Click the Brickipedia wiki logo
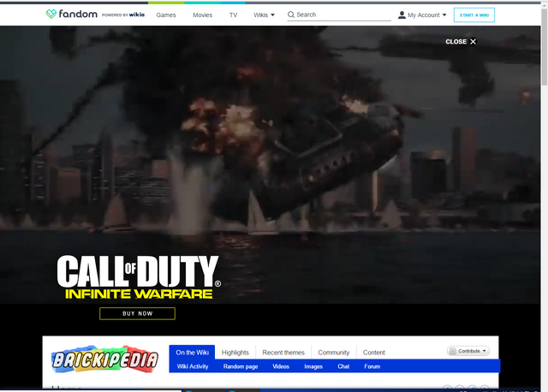Screen dimensions: 548x392 pyautogui.click(x=104, y=359)
